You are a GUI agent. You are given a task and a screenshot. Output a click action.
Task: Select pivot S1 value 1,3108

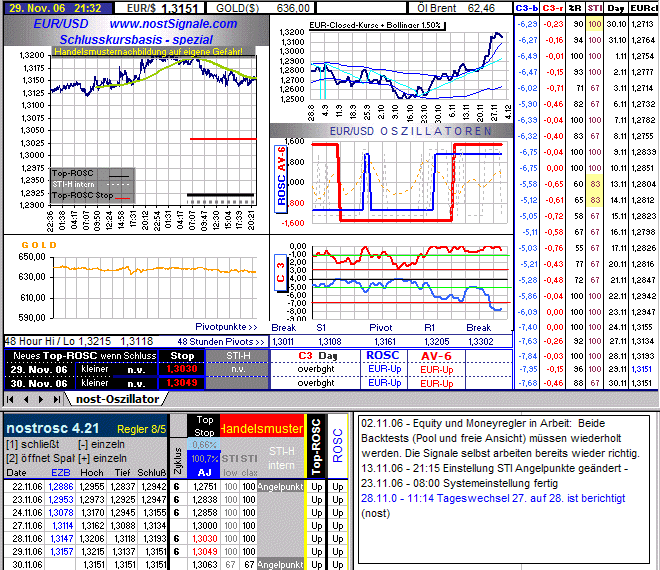tap(330, 341)
